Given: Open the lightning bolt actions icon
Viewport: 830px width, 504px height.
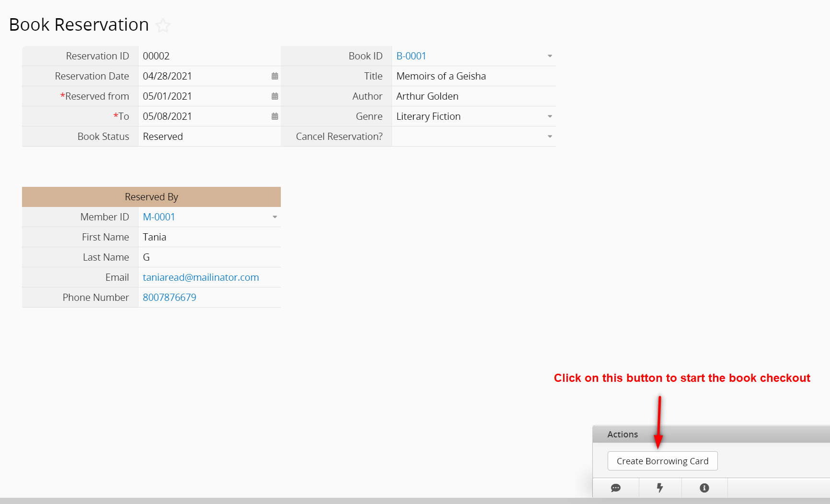Looking at the screenshot, I should coord(660,488).
